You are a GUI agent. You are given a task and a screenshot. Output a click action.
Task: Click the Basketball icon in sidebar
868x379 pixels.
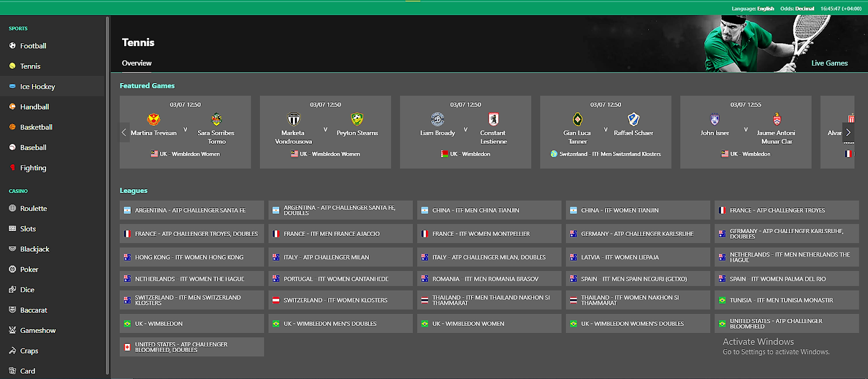tap(12, 127)
